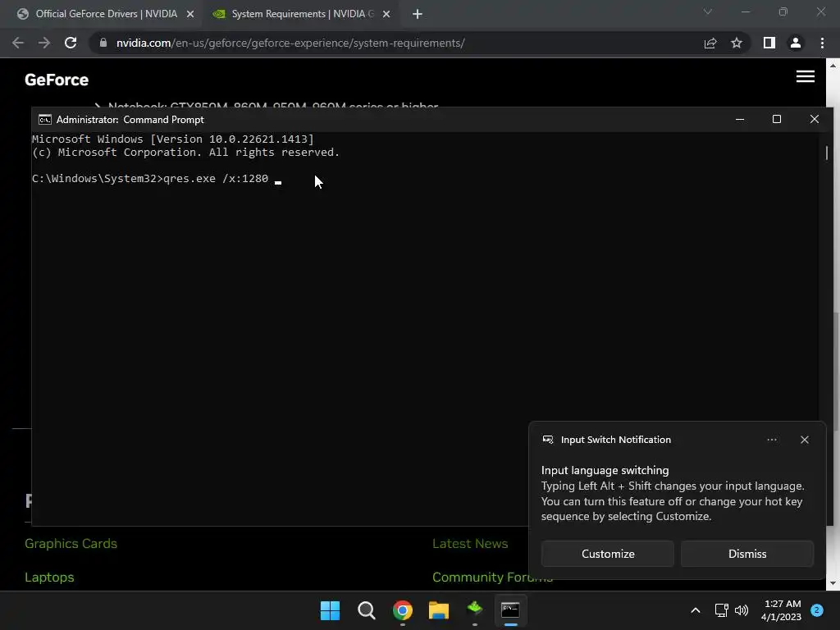
Task: Open Chrome tab search chevron
Action: pyautogui.click(x=708, y=11)
